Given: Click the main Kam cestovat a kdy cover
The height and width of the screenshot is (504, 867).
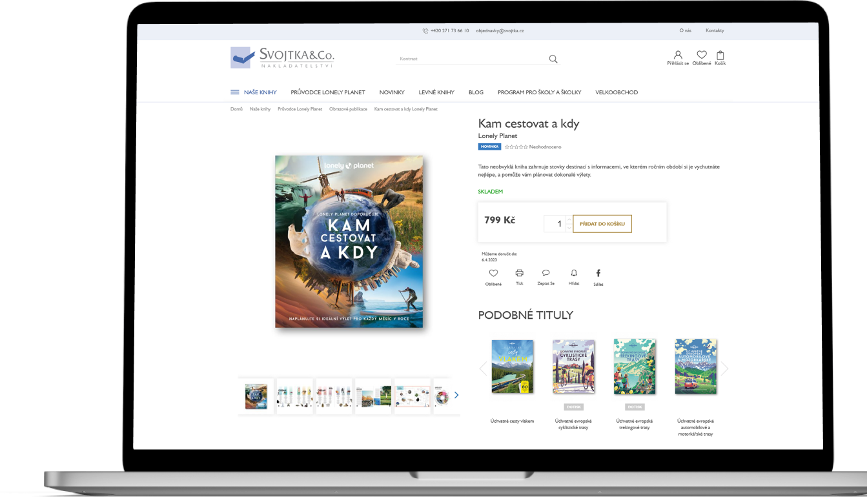Looking at the screenshot, I should point(349,241).
